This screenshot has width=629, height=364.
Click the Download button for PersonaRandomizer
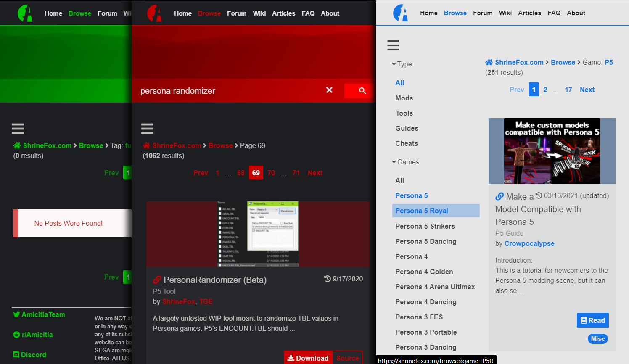[308, 358]
